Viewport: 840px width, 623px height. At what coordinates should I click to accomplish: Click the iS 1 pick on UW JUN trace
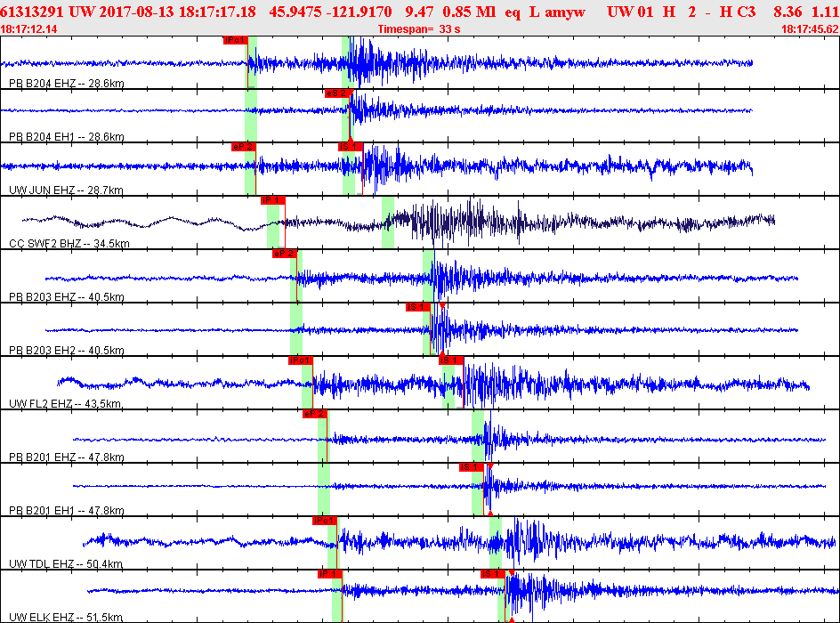[351, 147]
